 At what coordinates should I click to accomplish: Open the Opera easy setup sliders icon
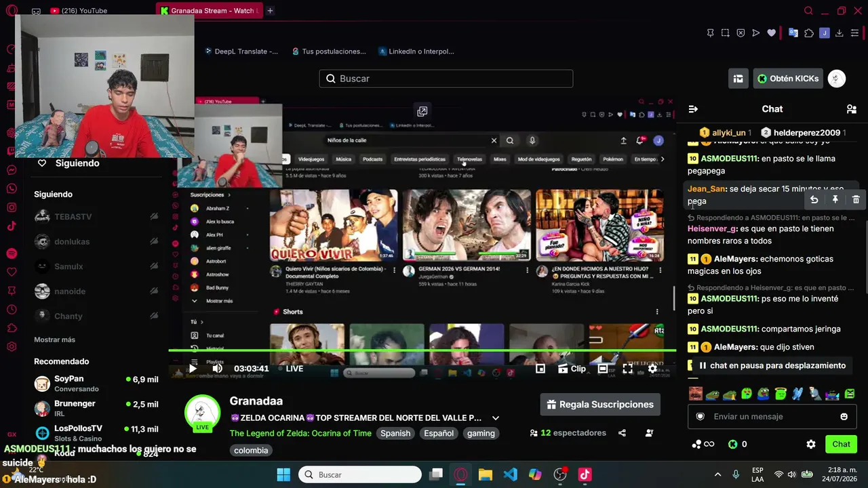coord(855,33)
